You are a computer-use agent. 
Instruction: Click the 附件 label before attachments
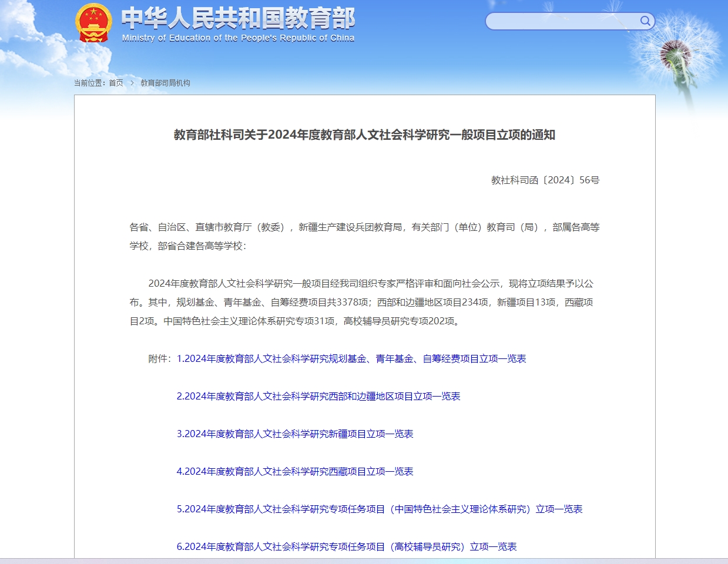[x=159, y=358]
